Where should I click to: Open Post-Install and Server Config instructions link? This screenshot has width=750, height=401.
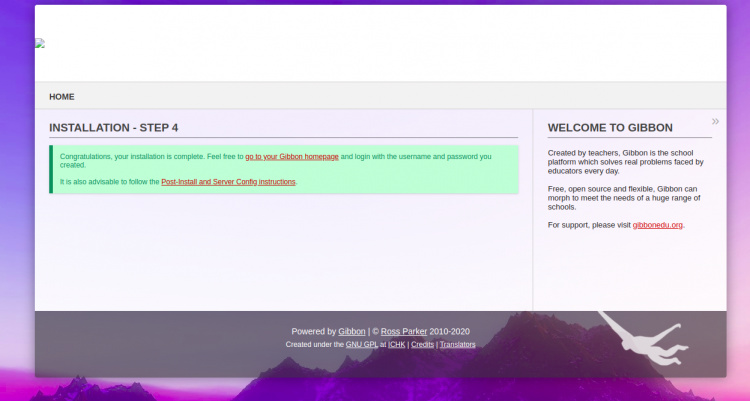(x=228, y=182)
